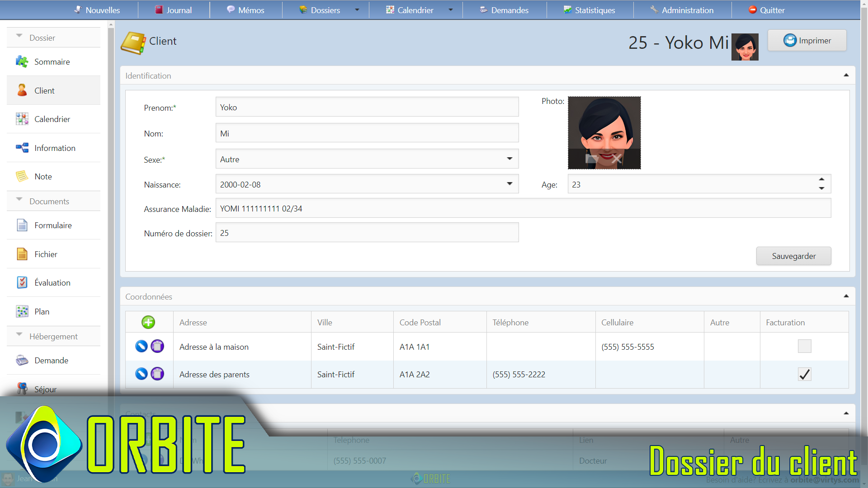Click the Prenom input field
Screen dimensions: 868x488
coord(367,107)
